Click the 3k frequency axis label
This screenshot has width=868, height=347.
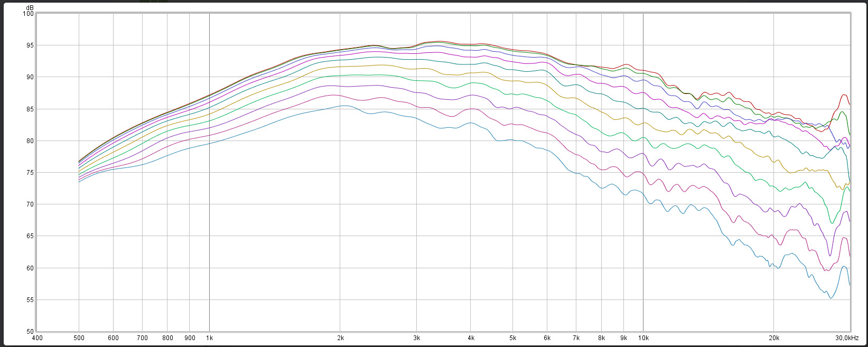pyautogui.click(x=417, y=338)
